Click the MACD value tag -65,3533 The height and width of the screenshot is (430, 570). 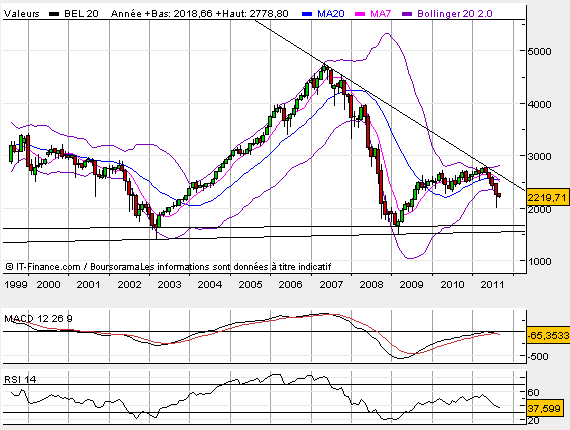coord(548,335)
